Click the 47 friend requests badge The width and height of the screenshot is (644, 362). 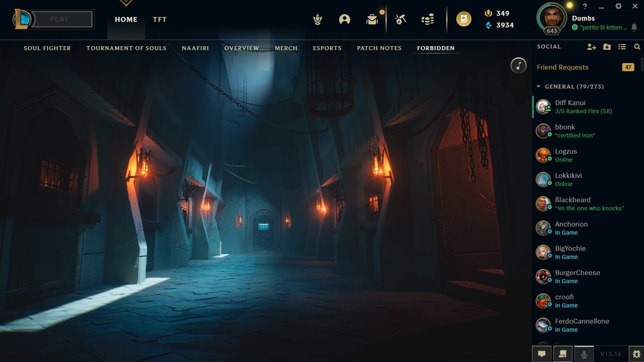[x=628, y=67]
